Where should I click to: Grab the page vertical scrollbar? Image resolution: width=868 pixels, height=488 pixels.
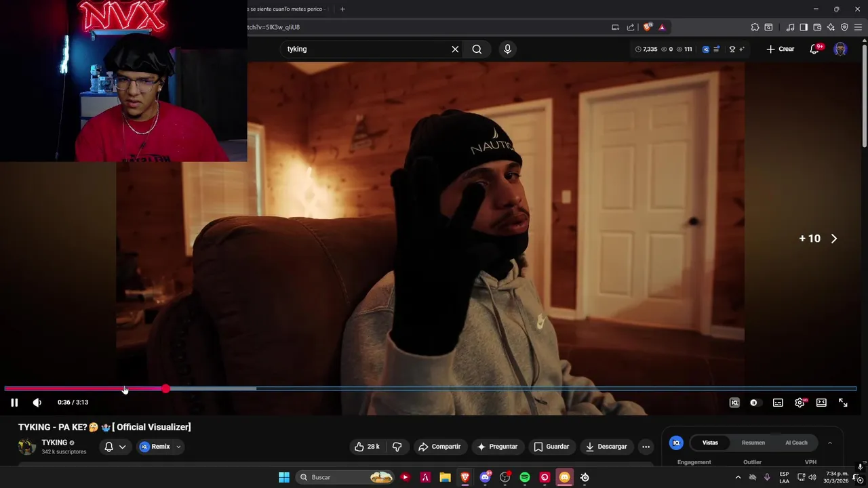[x=864, y=95]
